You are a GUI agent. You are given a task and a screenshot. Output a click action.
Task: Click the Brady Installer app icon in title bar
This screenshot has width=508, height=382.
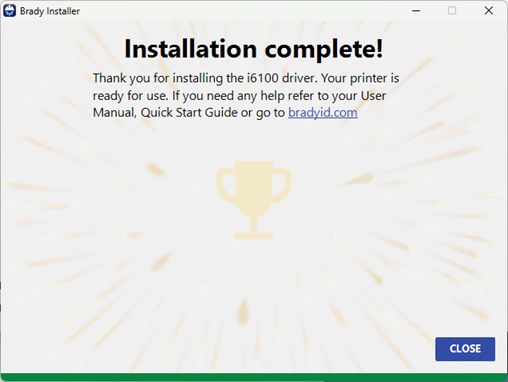[x=9, y=11]
